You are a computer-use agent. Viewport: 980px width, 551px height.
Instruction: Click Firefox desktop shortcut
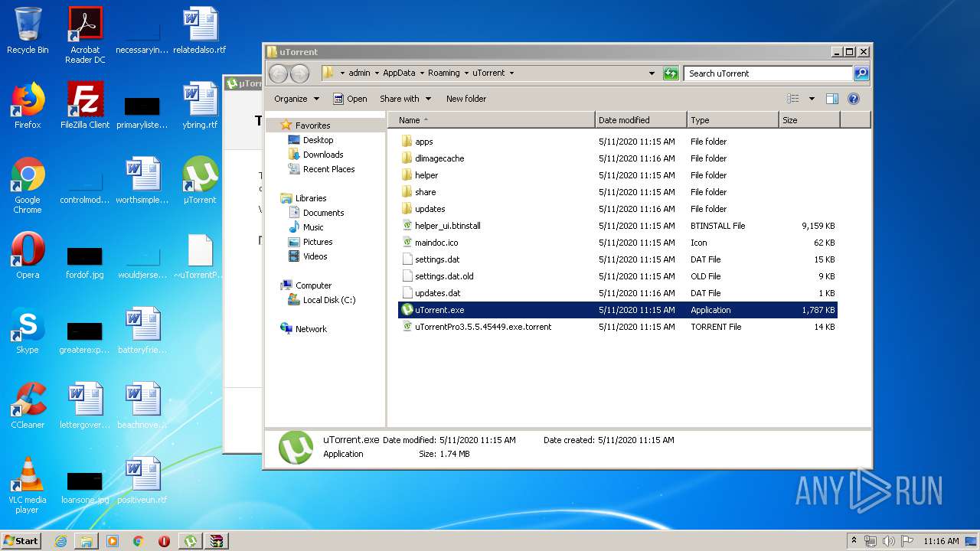tap(28, 106)
